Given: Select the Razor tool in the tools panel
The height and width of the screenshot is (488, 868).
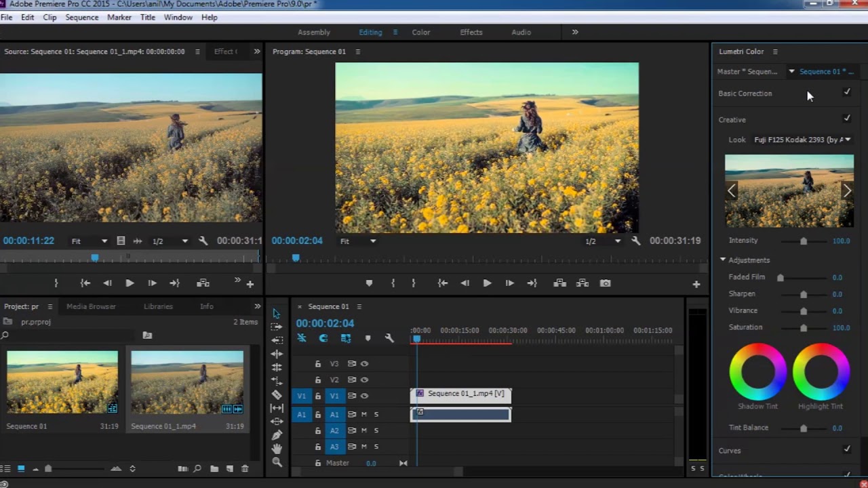Looking at the screenshot, I should 277,394.
